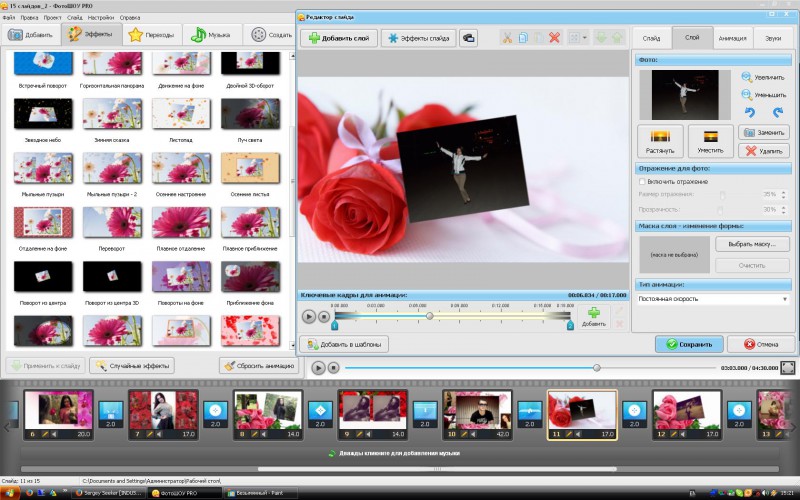
Task: Play the main slideshow preview
Action: (318, 367)
